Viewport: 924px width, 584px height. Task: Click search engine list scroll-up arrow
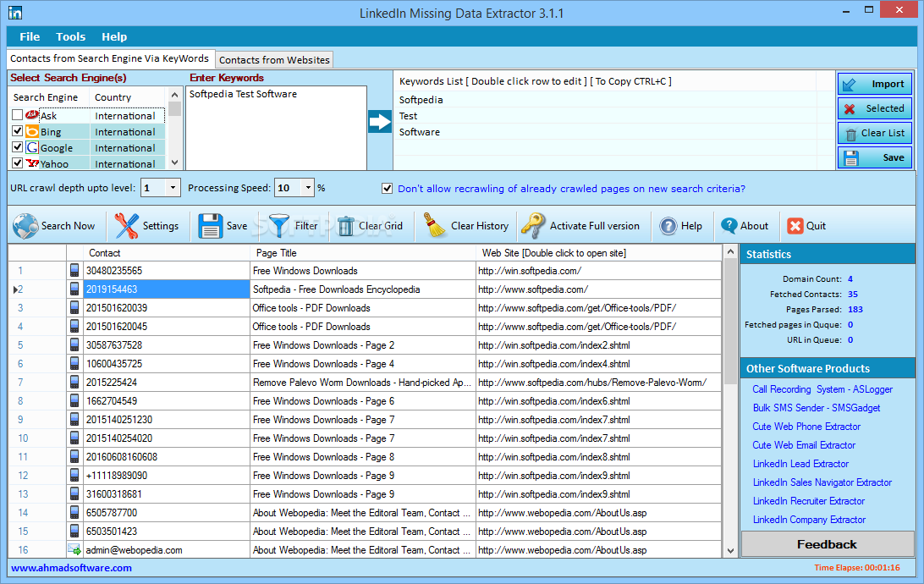pos(174,95)
